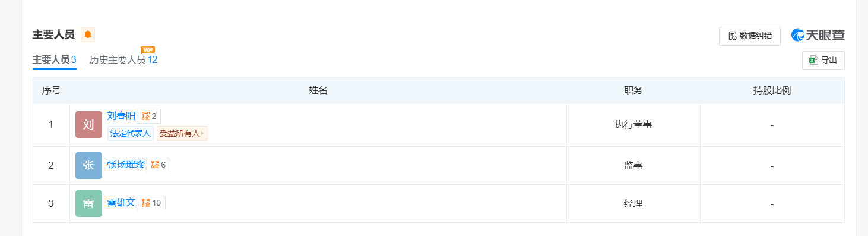Open 张扬璀璨's profile link
Viewport: 868px width, 236px height.
point(126,165)
